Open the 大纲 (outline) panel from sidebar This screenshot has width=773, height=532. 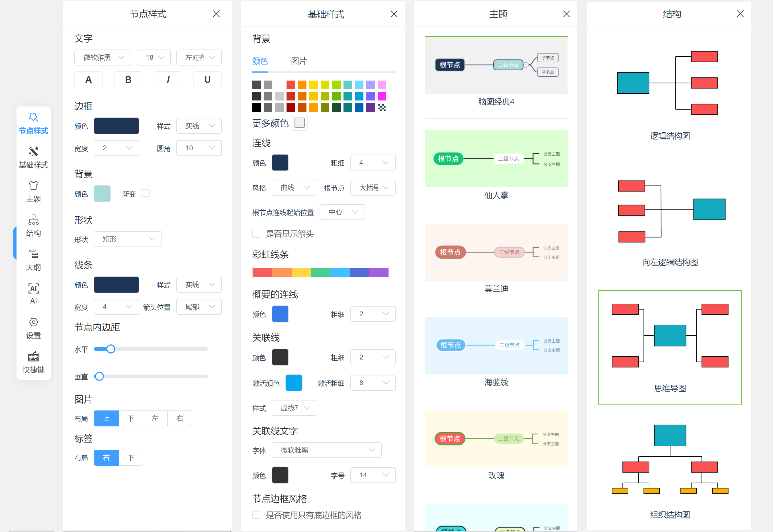point(33,259)
